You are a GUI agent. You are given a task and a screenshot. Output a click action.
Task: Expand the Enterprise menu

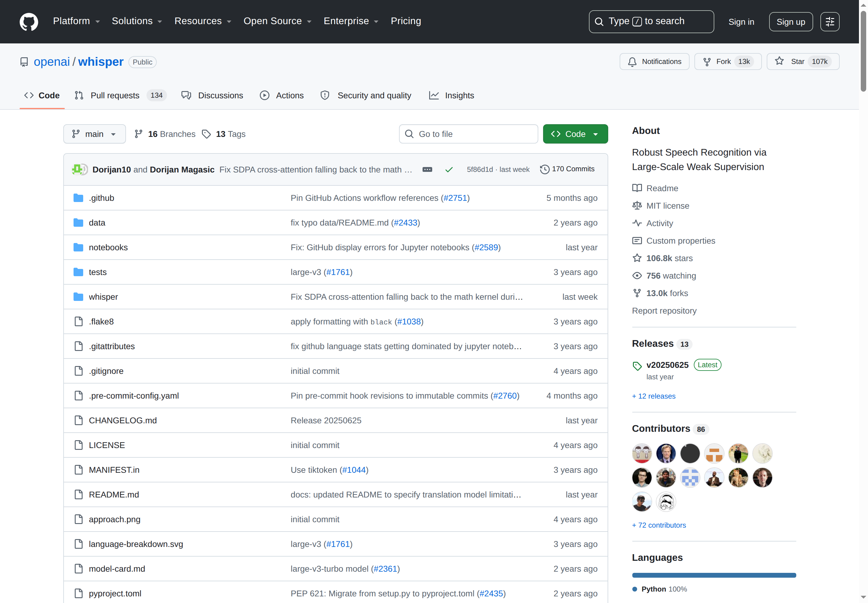click(x=351, y=21)
